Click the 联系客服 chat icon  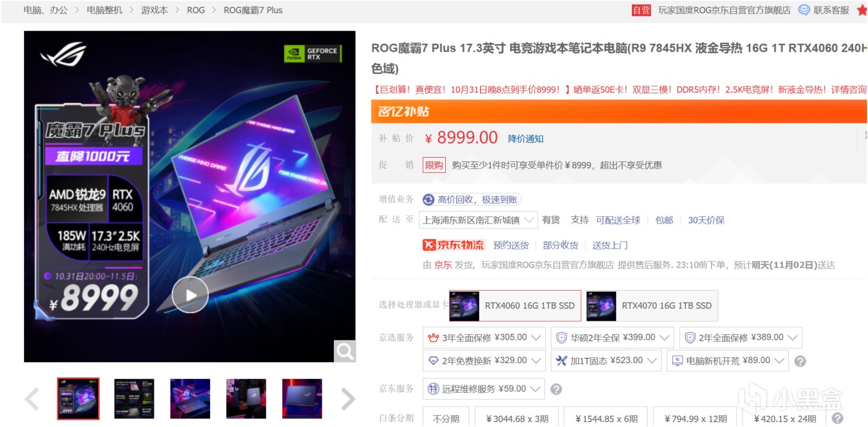pos(804,10)
